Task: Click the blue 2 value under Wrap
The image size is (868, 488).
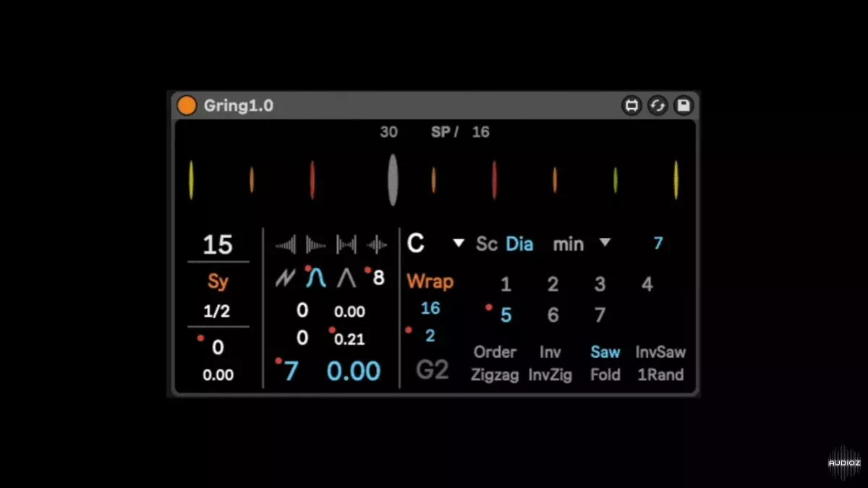Action: (x=430, y=336)
